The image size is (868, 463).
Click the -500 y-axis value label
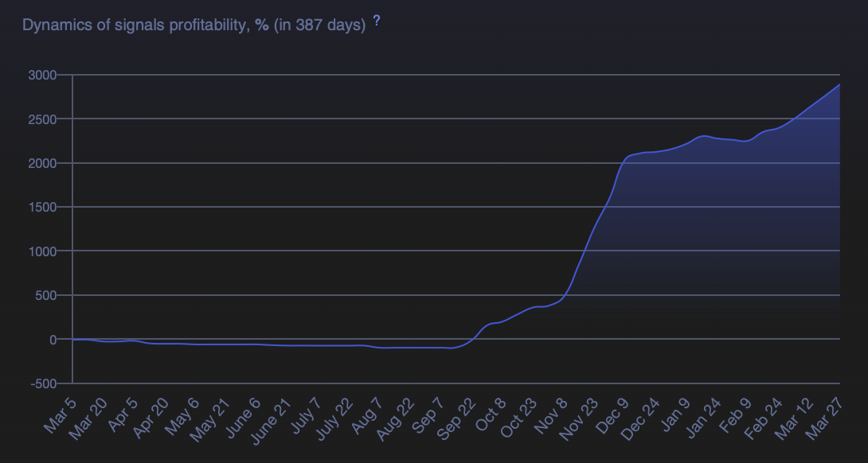point(43,383)
